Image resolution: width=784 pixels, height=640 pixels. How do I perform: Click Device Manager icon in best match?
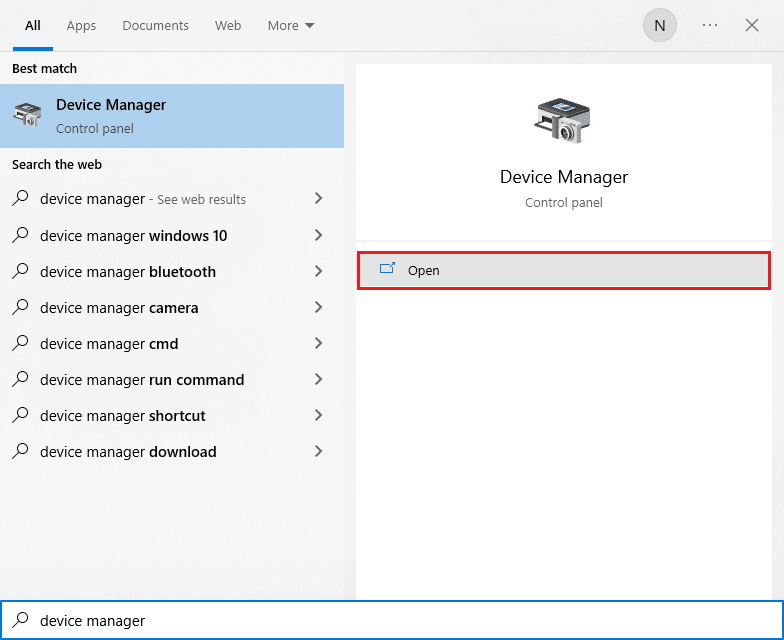point(28,115)
